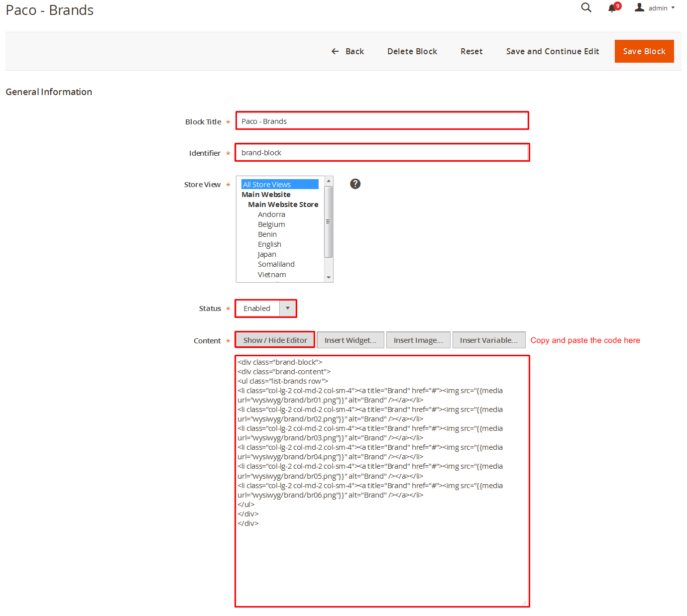Image resolution: width=687 pixels, height=616 pixels.
Task: Click the Reset button
Action: coord(471,51)
